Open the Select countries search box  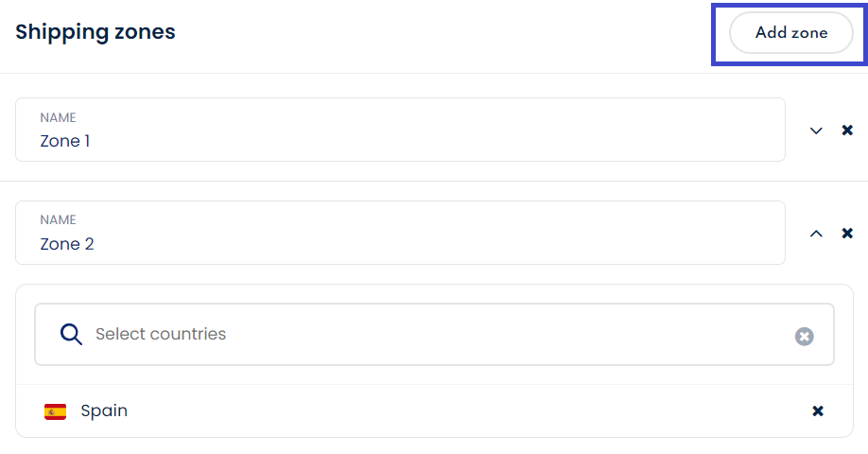435,334
